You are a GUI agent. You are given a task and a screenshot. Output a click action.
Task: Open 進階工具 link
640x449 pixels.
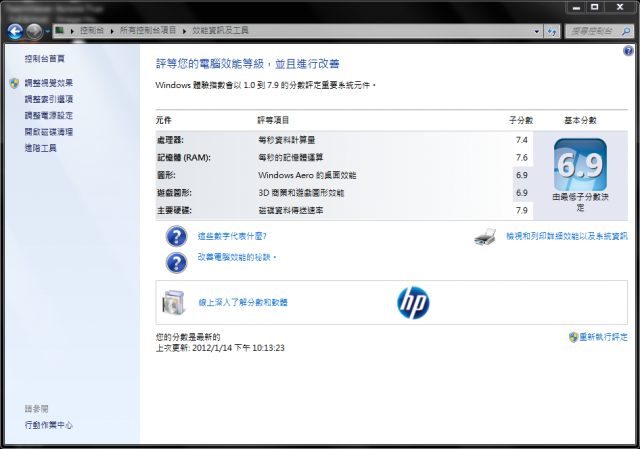(40, 148)
